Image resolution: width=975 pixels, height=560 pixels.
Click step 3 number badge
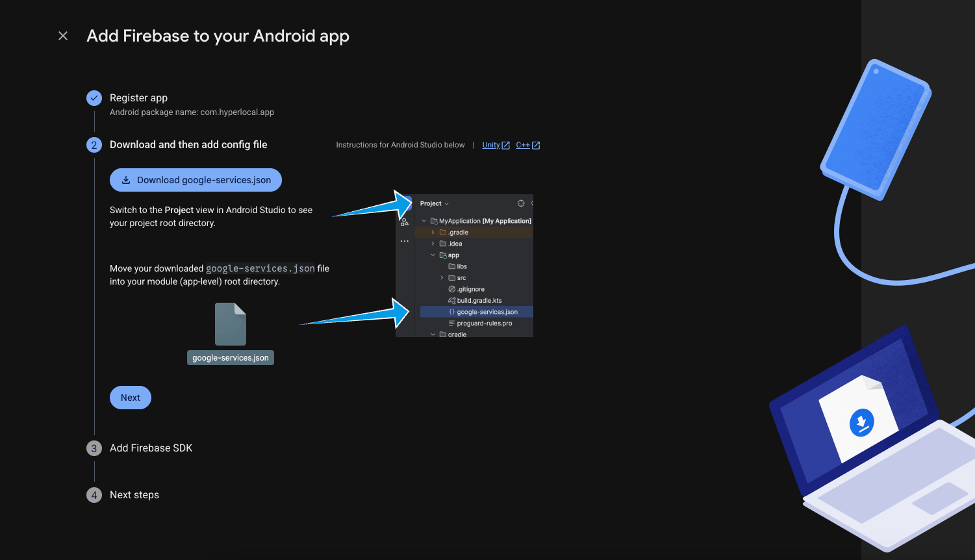94,448
